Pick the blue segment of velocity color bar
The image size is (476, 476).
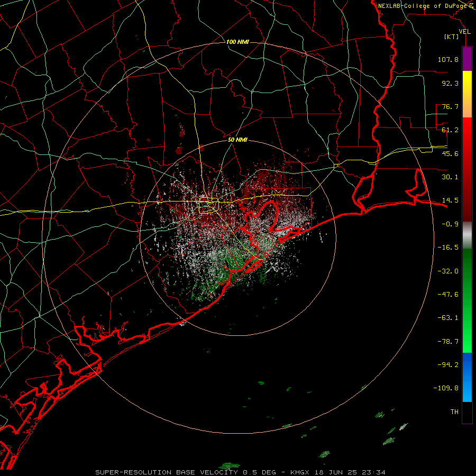coord(467,377)
